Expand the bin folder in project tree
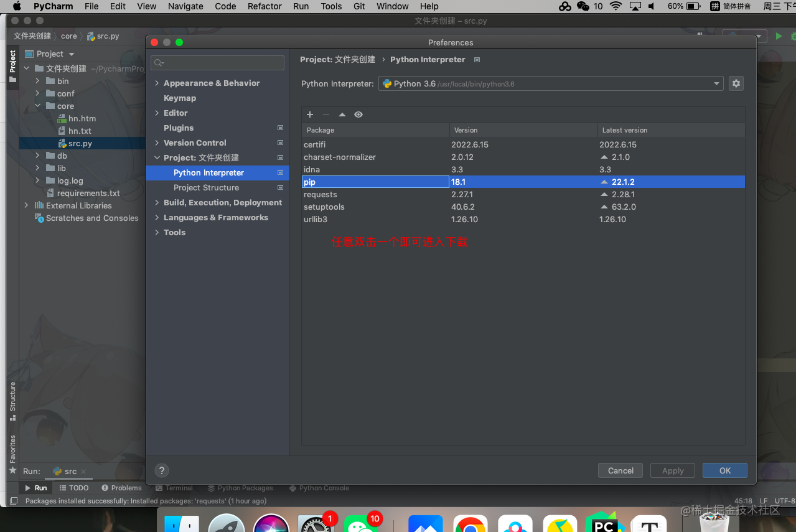The image size is (796, 532). [x=37, y=81]
